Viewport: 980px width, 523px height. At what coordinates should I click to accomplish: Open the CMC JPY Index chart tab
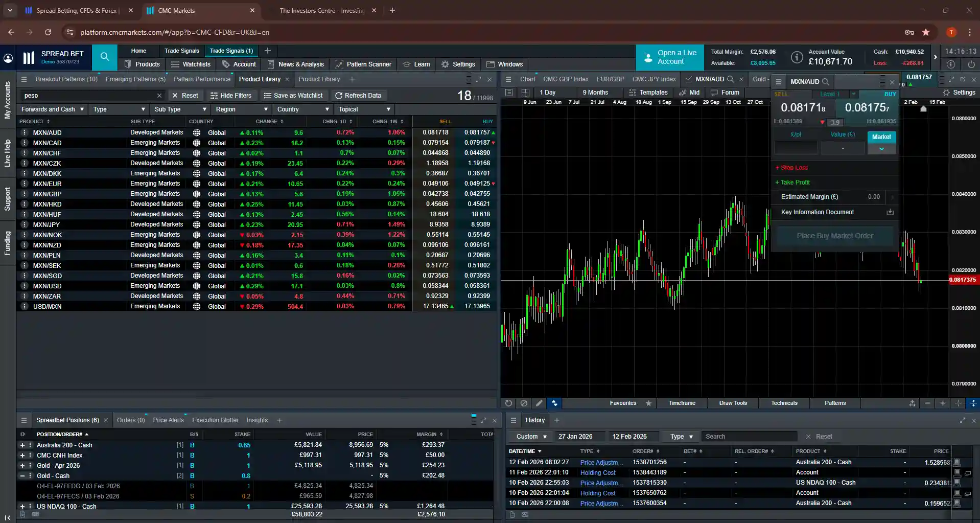coord(654,79)
